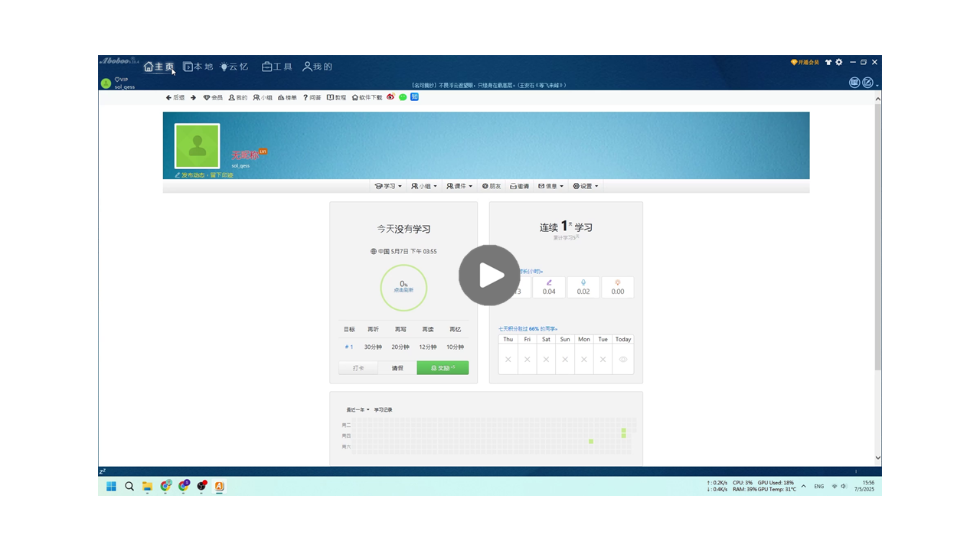980x551 pixels.
Task: Click the 开通会员 membership link
Action: pos(805,62)
